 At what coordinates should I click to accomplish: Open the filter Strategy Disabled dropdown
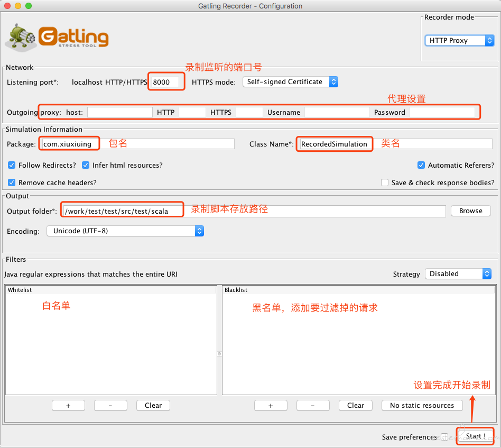(x=458, y=274)
